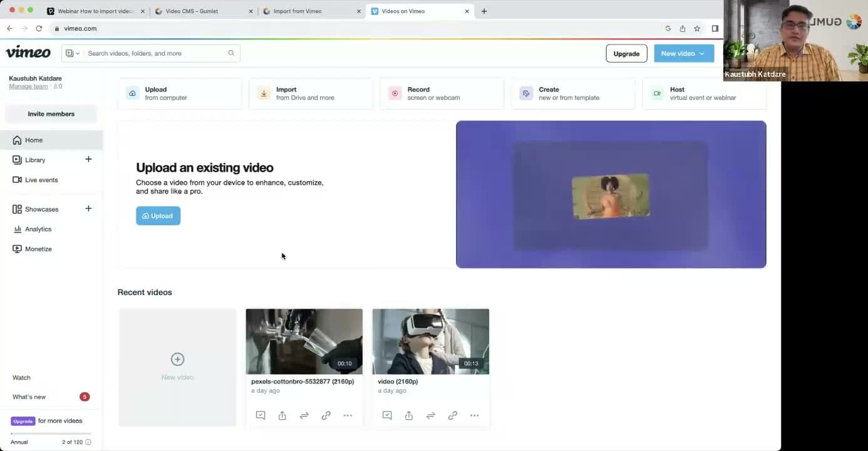Click the share icon under pexels-cottonbro video
The image size is (868, 451).
(282, 415)
